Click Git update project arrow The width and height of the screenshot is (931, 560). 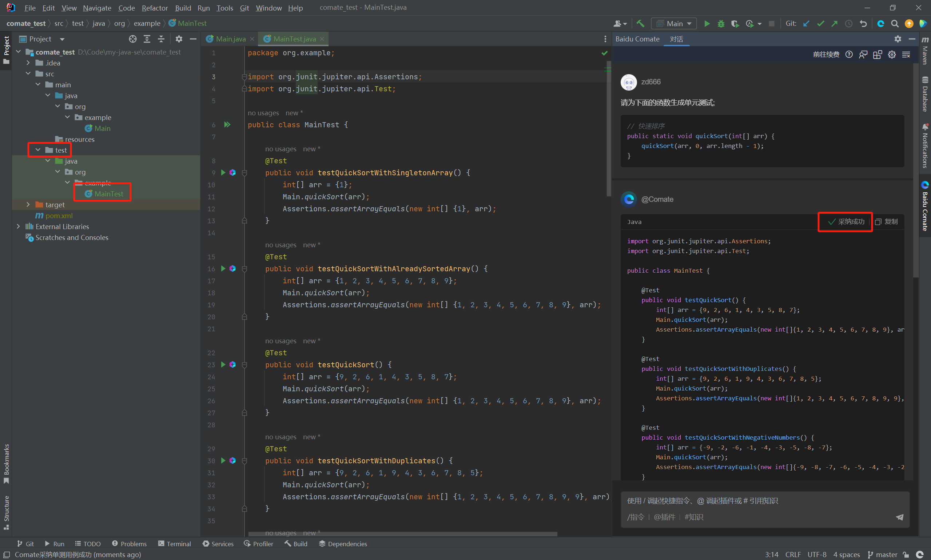pyautogui.click(x=806, y=24)
